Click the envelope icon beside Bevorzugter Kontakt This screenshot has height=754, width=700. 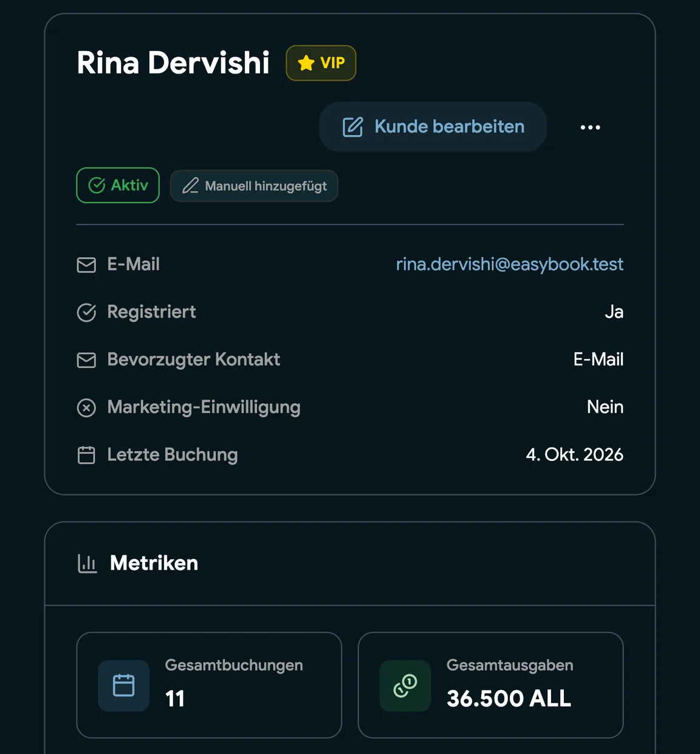(86, 360)
